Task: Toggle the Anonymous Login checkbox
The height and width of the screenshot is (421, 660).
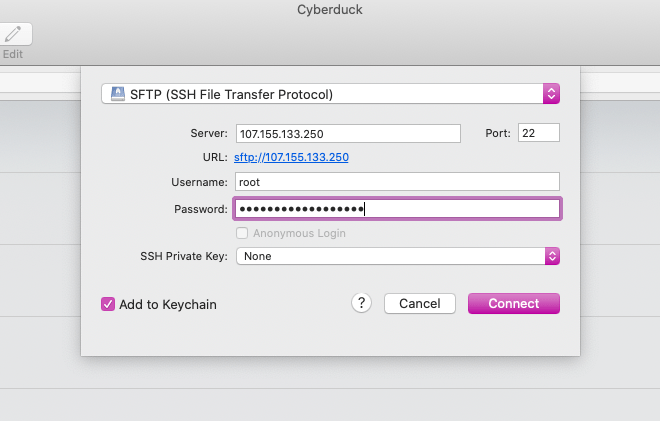Action: coord(242,233)
